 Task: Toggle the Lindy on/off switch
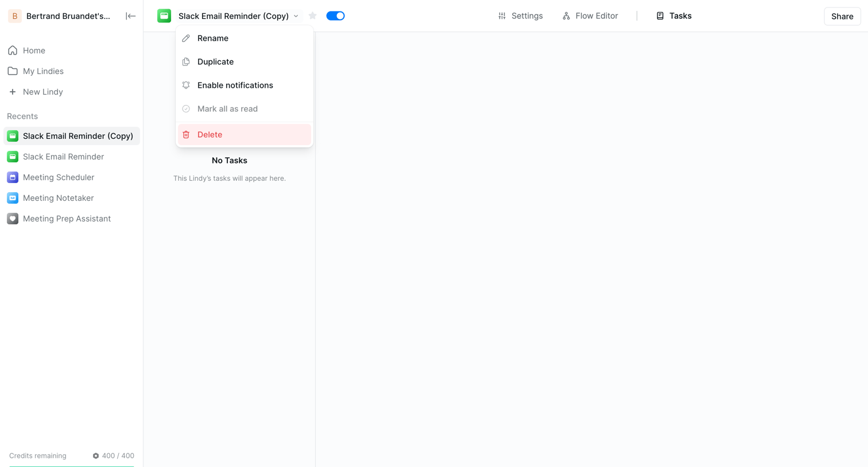[x=335, y=16]
